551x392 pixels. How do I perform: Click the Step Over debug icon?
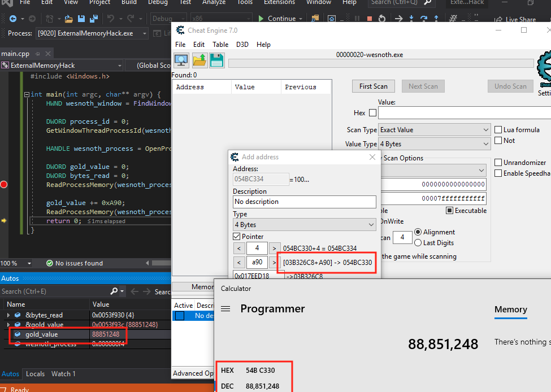424,19
